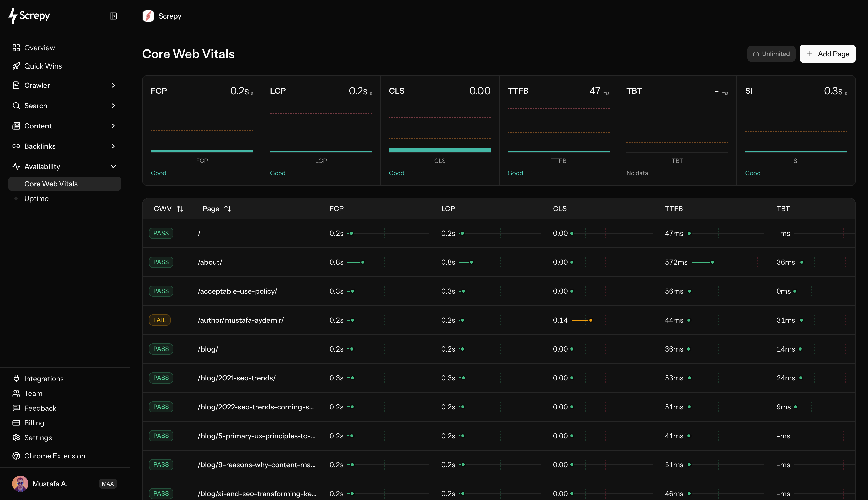The height and width of the screenshot is (500, 868).
Task: Open Core Web Vitals submenu item
Action: (65, 184)
